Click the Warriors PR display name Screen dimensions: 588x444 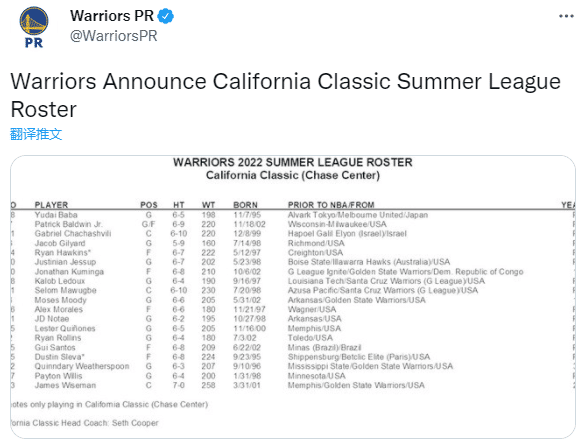pos(112,16)
